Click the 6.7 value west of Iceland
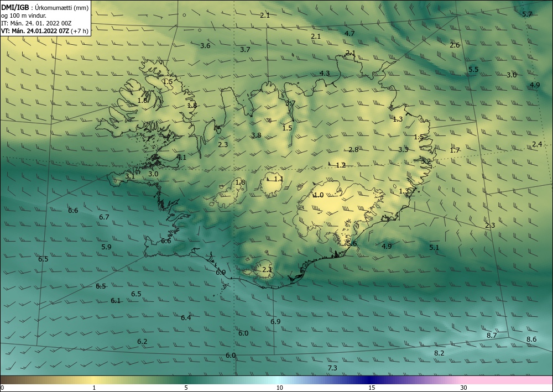Screen dimensions: 553x392 pos(104,217)
